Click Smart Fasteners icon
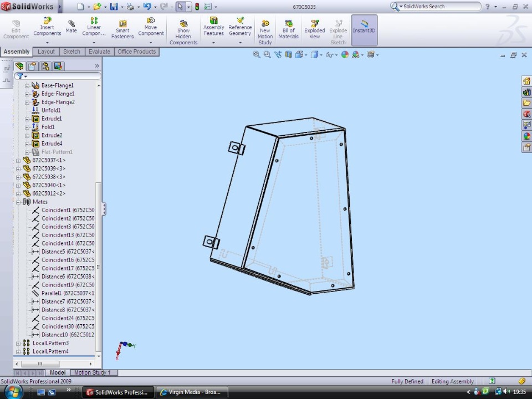 pyautogui.click(x=122, y=29)
